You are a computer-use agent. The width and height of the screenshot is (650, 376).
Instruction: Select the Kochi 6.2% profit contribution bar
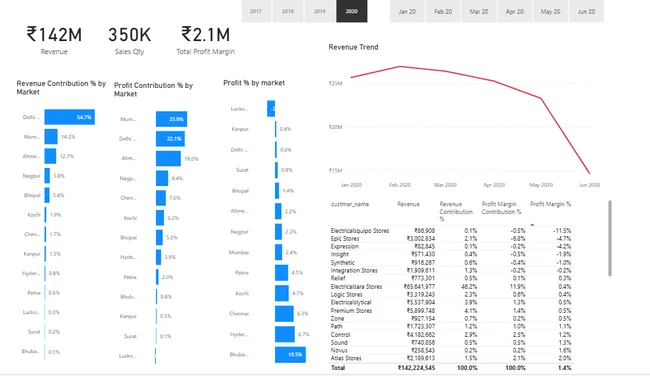(x=160, y=218)
